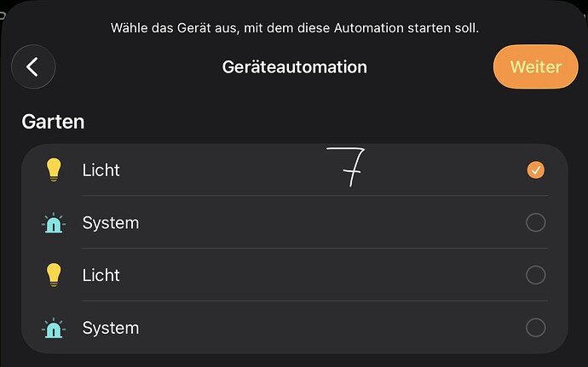Select the second Licht radio button
Screen dimensions: 588x367
click(535, 275)
